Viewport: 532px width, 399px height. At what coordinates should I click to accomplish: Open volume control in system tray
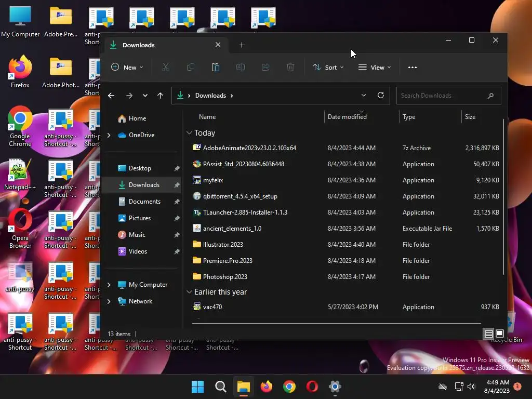(x=471, y=387)
